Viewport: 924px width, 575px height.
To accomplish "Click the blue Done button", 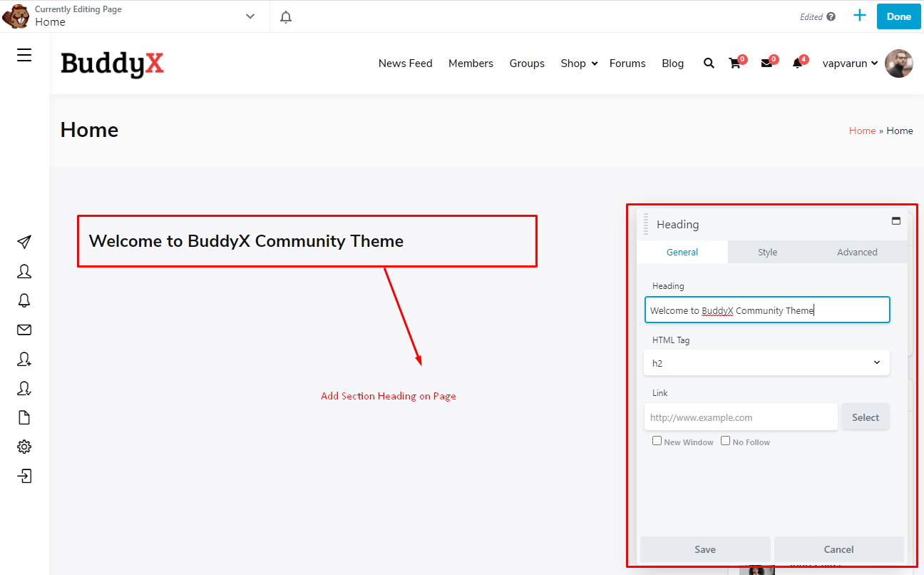I will point(898,16).
